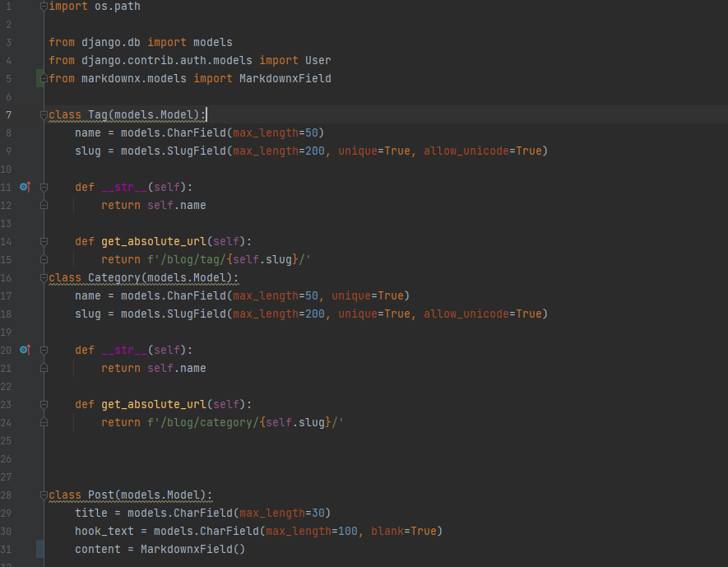Image resolution: width=728 pixels, height=567 pixels.
Task: Click 'django.contrib.auth.models' on line 4
Action: pos(167,60)
